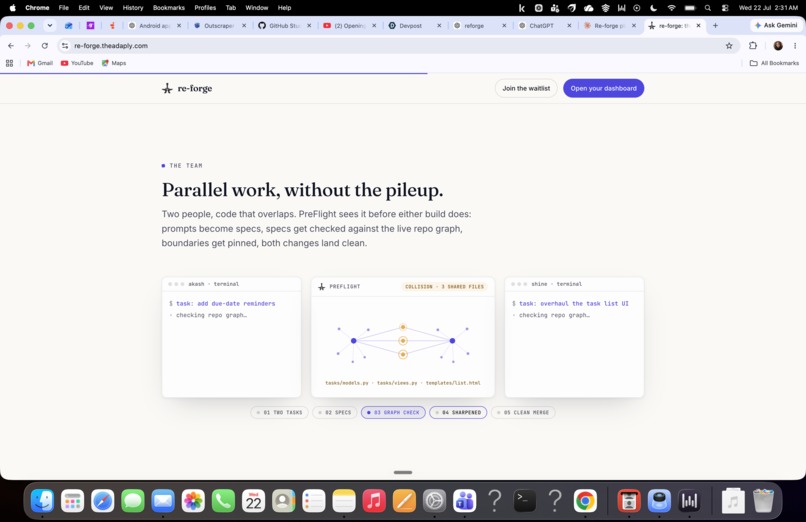This screenshot has height=522, width=806.
Task: Select the 04 Sharpened step pill
Action: coord(458,413)
